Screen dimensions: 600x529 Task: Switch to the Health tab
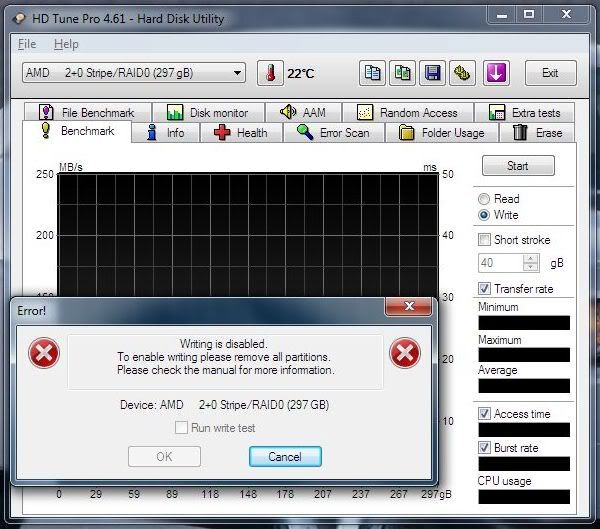pyautogui.click(x=241, y=133)
